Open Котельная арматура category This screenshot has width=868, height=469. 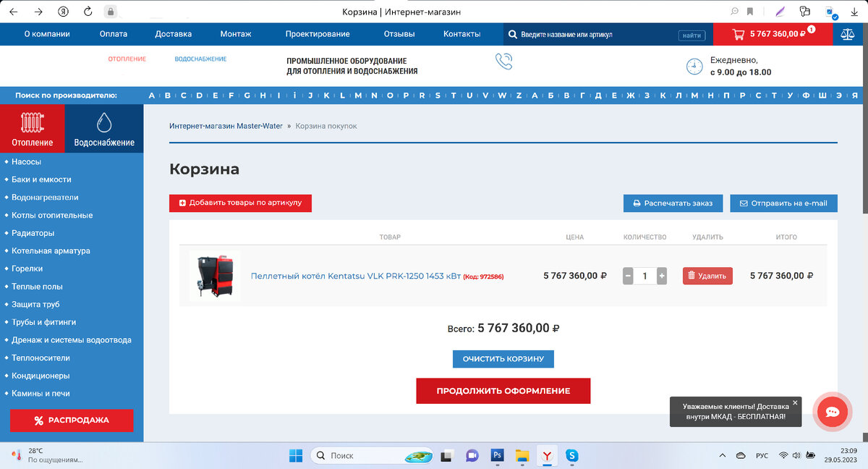(x=51, y=251)
